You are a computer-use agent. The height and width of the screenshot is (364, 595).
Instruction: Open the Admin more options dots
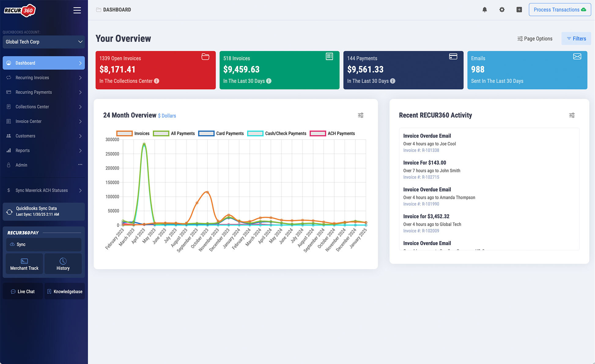point(80,165)
